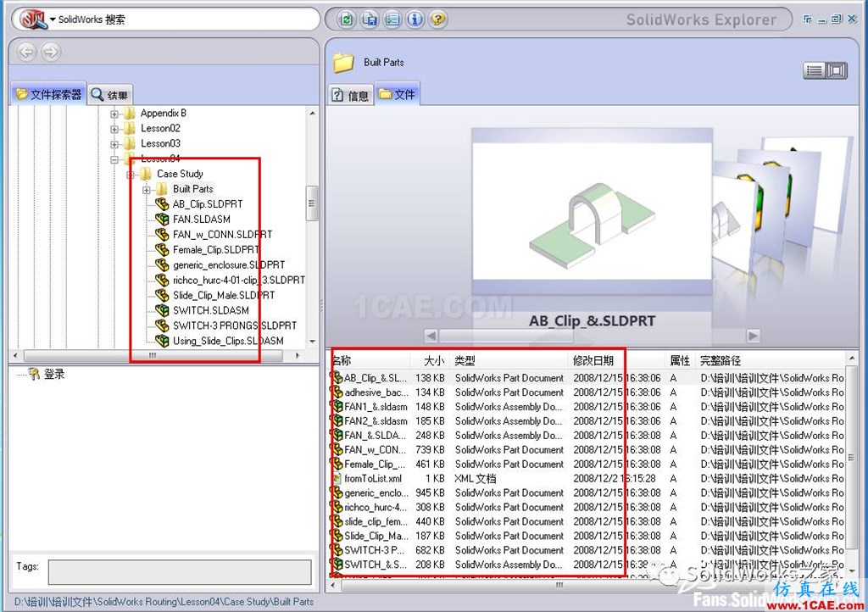Click the fromToList.xml file icon

coord(337,478)
